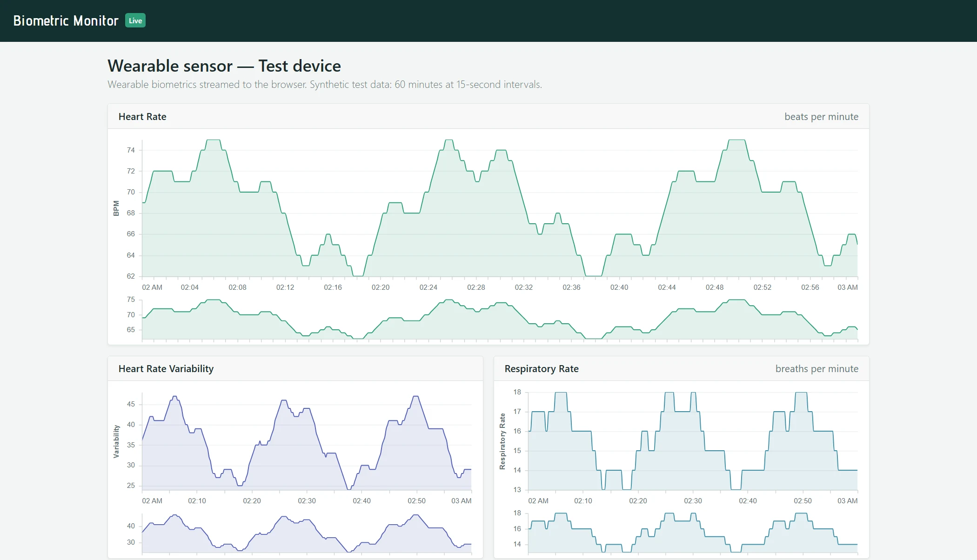Viewport: 977px width, 560px height.
Task: Click the 02:10 tick on Respiratory Rate axis
Action: click(583, 501)
